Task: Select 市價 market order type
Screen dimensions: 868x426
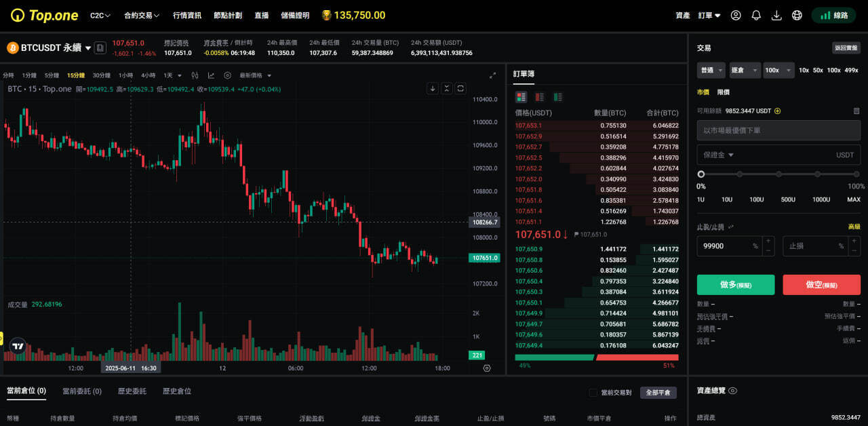Action: (703, 92)
